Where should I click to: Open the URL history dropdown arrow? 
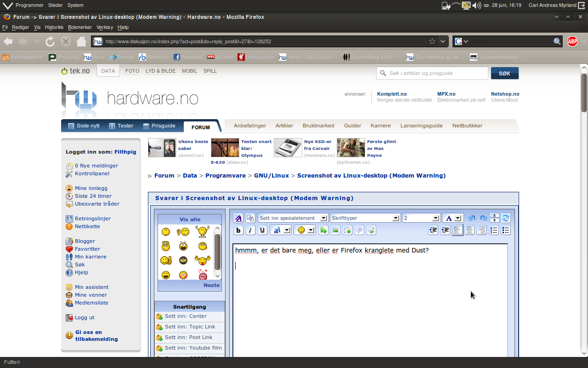click(443, 41)
